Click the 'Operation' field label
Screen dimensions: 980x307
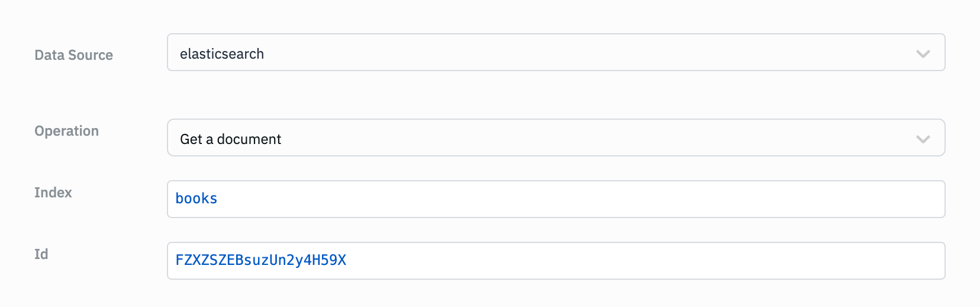pyautogui.click(x=66, y=131)
